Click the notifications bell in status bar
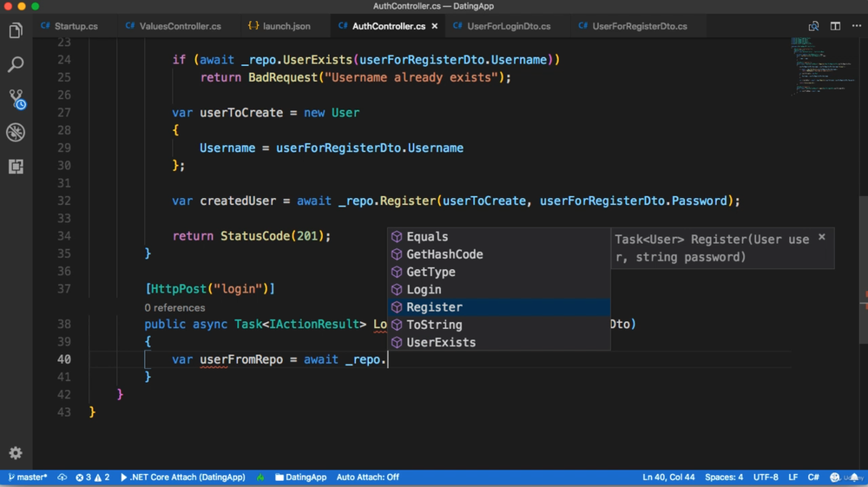The width and height of the screenshot is (868, 487). (x=854, y=477)
